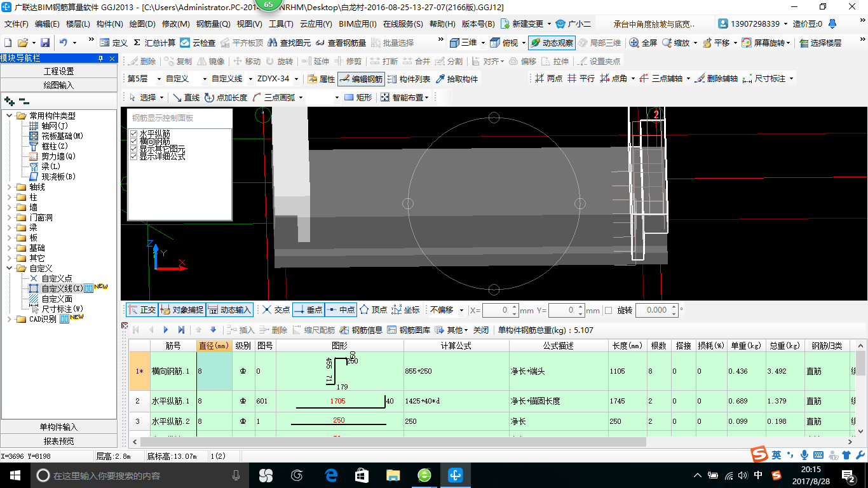This screenshot has height=488, width=868.
Task: Toggle 动态观察 dynamic observation
Action: pyautogui.click(x=552, y=43)
